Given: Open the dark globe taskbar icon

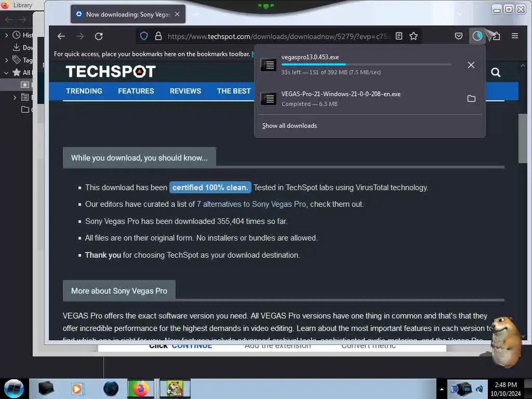Looking at the screenshot, I should pos(111,389).
